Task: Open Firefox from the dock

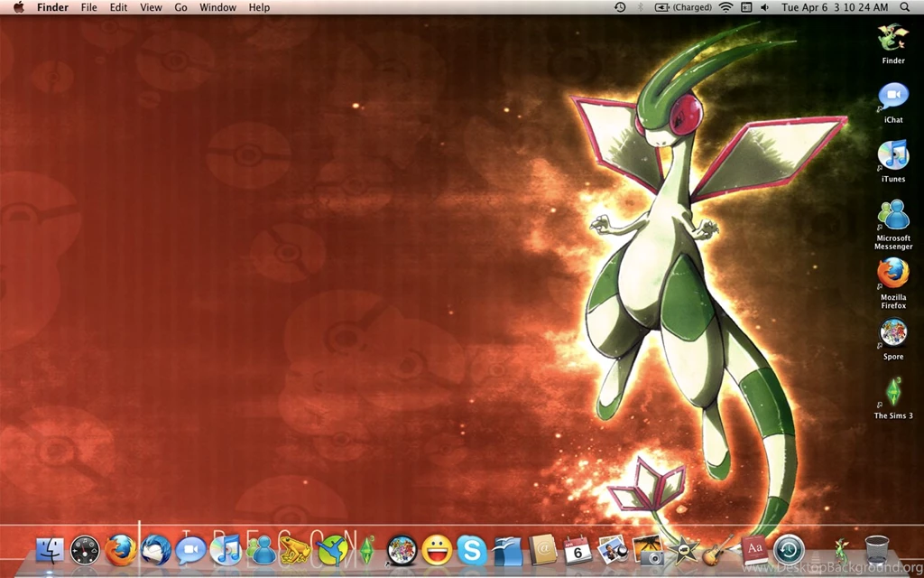Action: [121, 548]
